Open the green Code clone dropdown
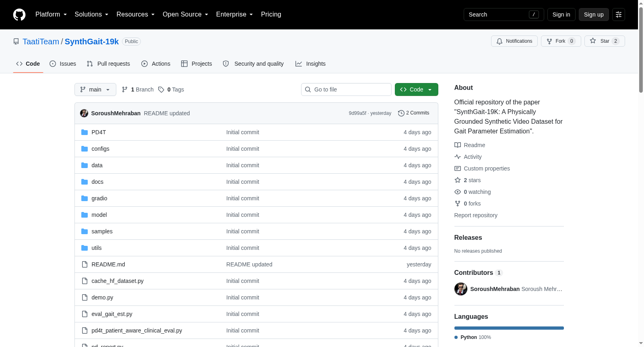Image resolution: width=644 pixels, height=347 pixels. 417,89
